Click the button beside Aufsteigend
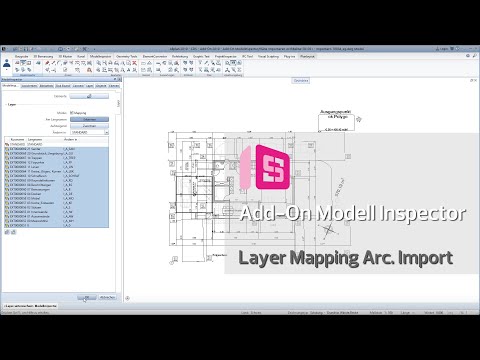Viewport: 480px width, 360px height. (89, 126)
